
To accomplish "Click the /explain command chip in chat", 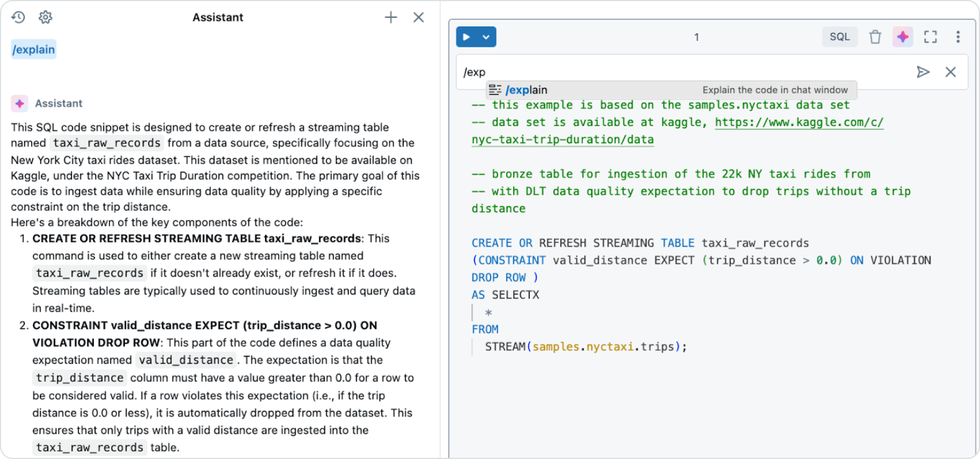I will tap(34, 49).
